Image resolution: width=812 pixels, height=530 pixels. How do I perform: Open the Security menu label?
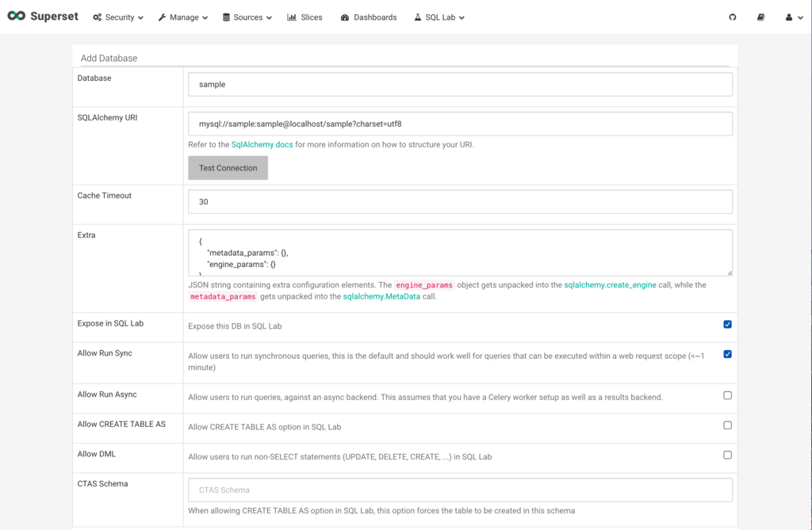point(120,17)
